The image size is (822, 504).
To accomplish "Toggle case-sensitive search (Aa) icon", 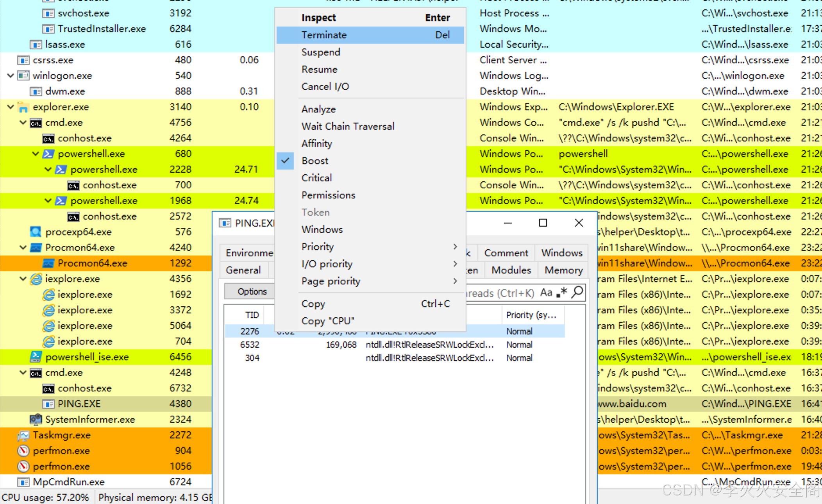I will tap(546, 293).
